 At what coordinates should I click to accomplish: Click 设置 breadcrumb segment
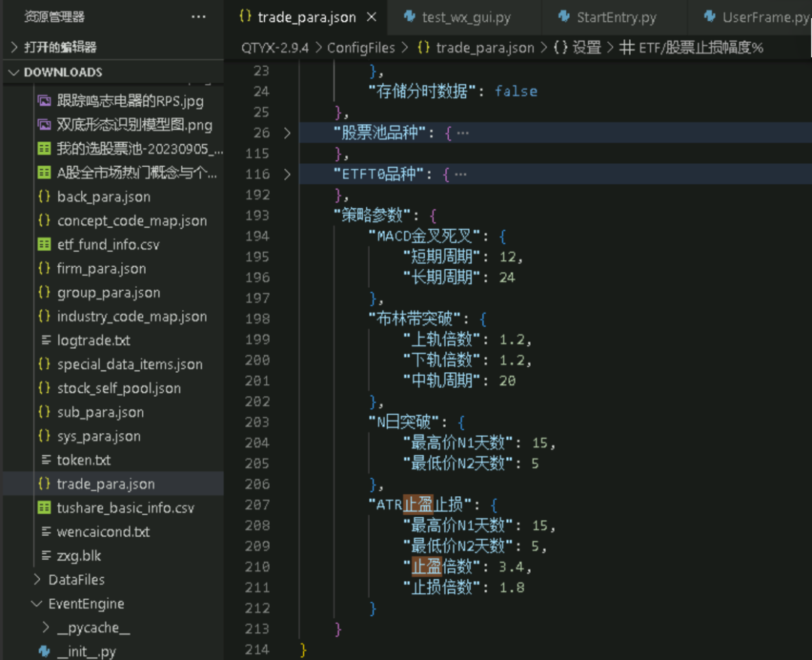[586, 47]
